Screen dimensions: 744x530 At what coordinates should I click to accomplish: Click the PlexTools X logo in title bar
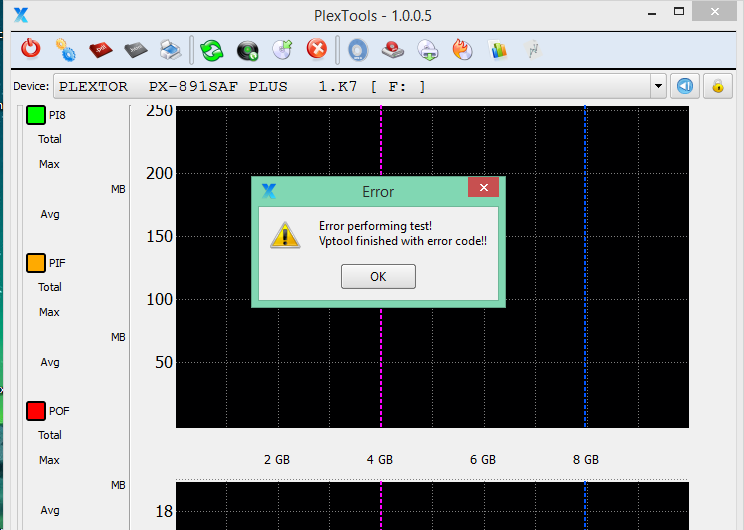21,15
